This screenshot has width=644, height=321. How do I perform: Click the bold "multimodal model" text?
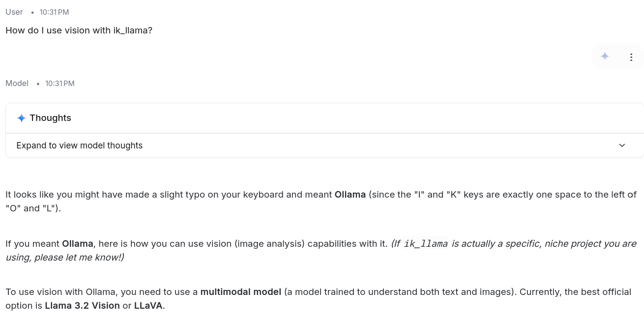241,292
